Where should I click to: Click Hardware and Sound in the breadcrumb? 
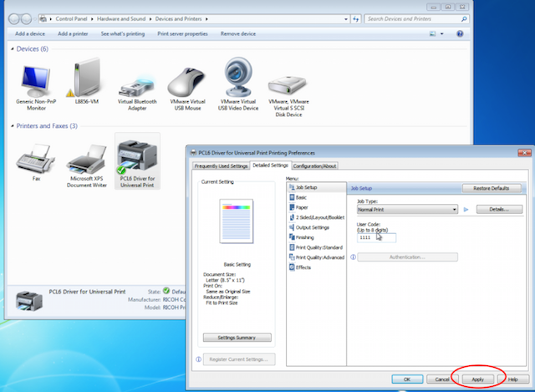tap(121, 19)
